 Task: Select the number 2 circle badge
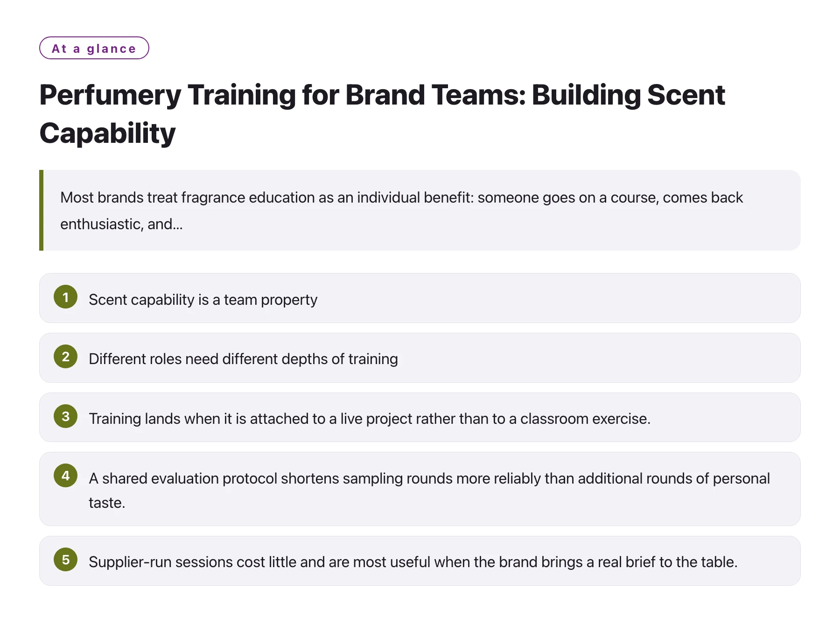click(x=65, y=357)
